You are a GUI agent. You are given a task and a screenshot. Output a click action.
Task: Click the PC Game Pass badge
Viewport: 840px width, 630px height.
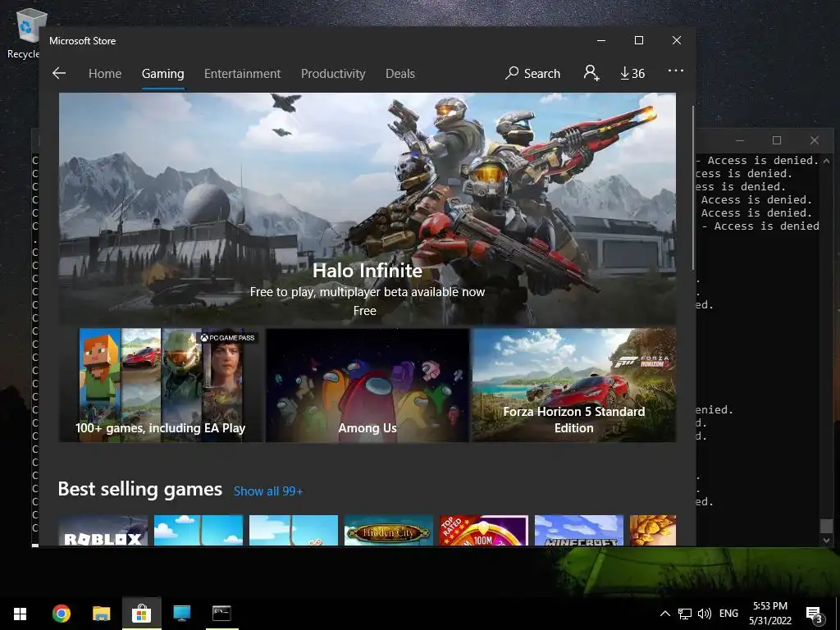click(228, 337)
